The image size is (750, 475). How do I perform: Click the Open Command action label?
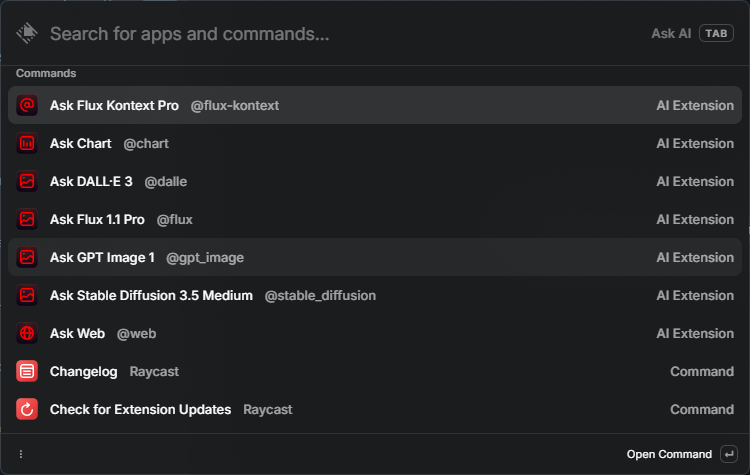(669, 454)
